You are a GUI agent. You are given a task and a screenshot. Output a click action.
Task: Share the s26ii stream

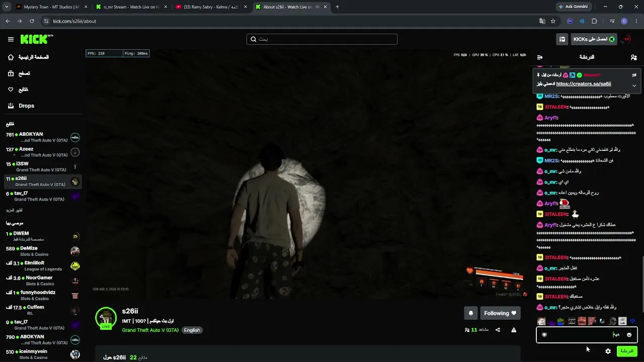(x=498, y=330)
